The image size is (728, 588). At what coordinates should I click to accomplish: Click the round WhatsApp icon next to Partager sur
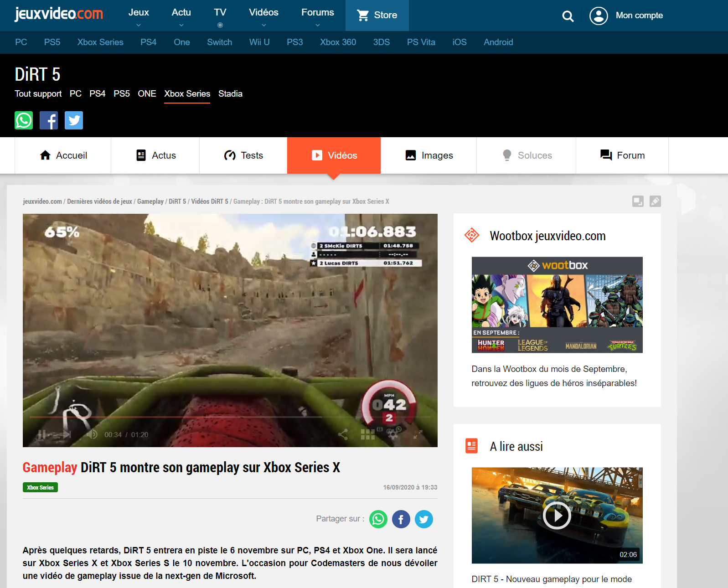378,519
